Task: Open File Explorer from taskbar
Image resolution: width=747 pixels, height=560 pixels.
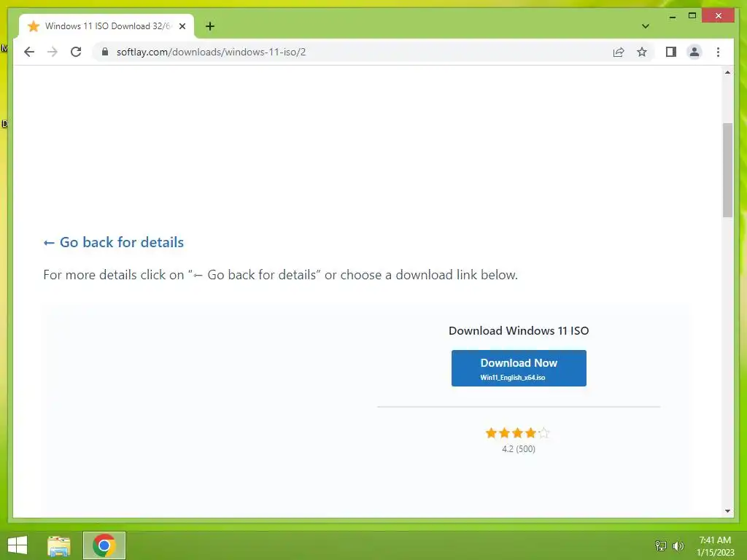Action: click(x=59, y=545)
